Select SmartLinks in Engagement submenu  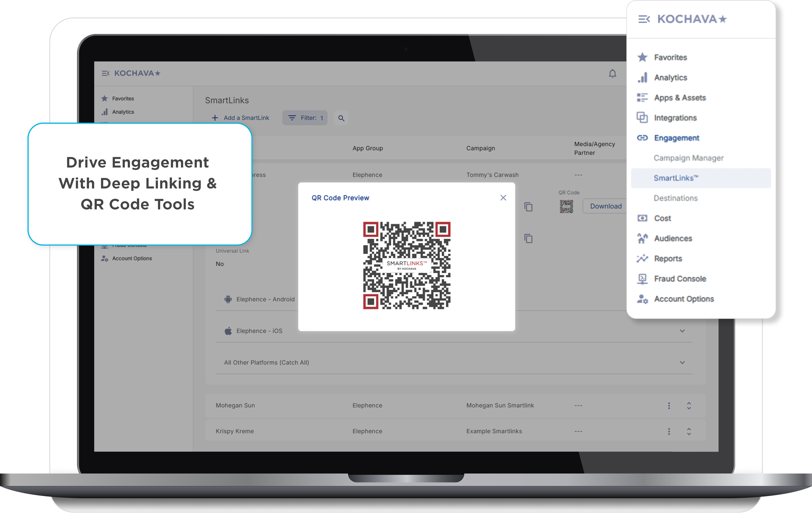[676, 178]
